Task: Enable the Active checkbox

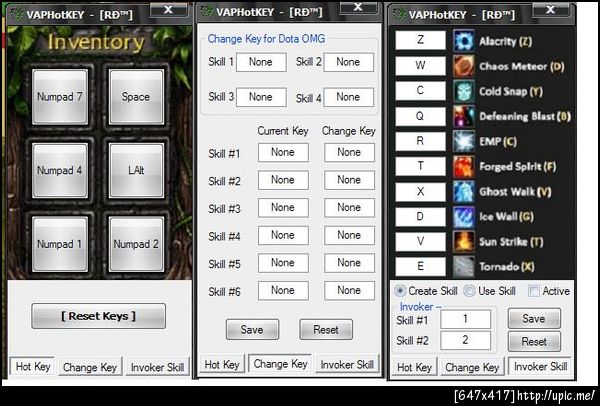Action: point(533,291)
